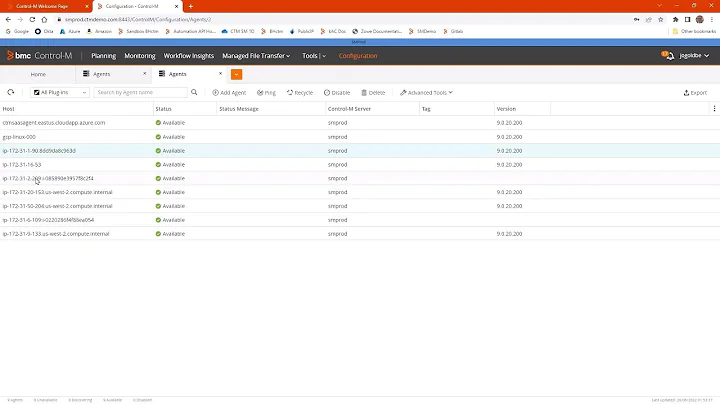This screenshot has height=404, width=720.
Task: Open the Google bookmark
Action: click(x=17, y=31)
